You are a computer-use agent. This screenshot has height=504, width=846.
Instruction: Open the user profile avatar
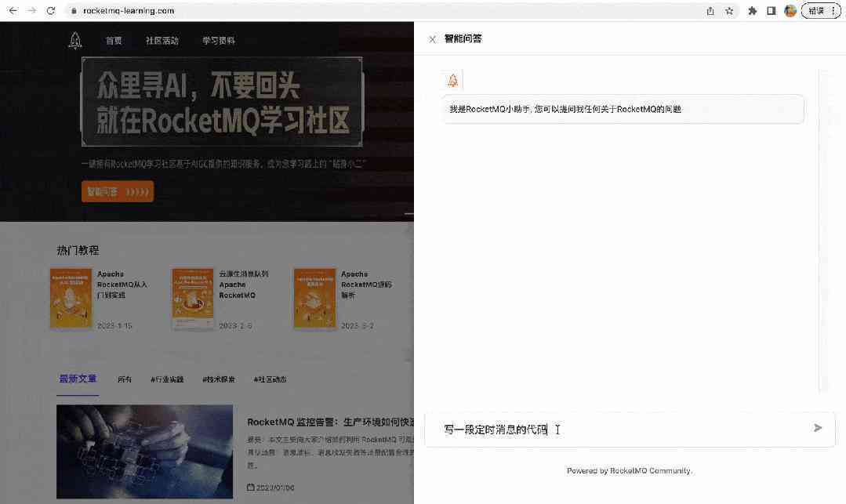coord(790,11)
